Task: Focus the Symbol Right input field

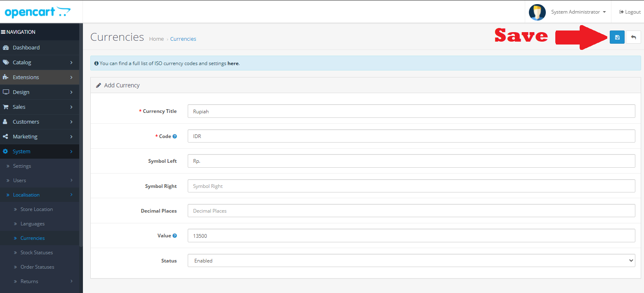Action: click(x=411, y=186)
